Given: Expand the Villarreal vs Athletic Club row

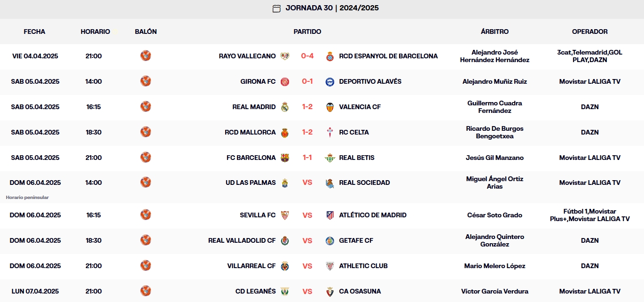Looking at the screenshot, I should click(x=307, y=266).
